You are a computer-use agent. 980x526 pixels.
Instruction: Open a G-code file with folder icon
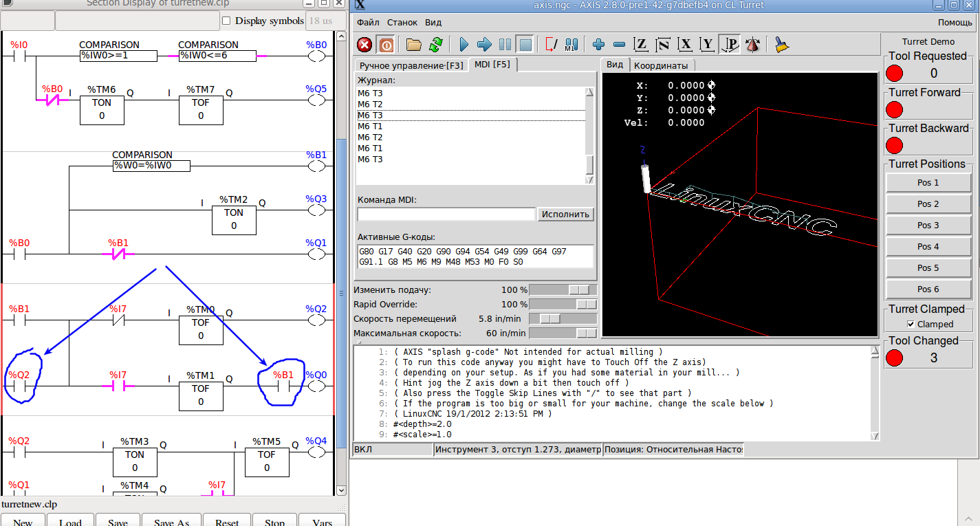pyautogui.click(x=413, y=45)
